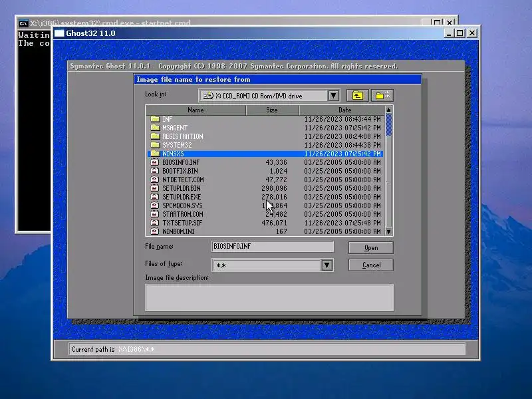
Task: Click the file list scroll up arrow
Action: click(389, 110)
